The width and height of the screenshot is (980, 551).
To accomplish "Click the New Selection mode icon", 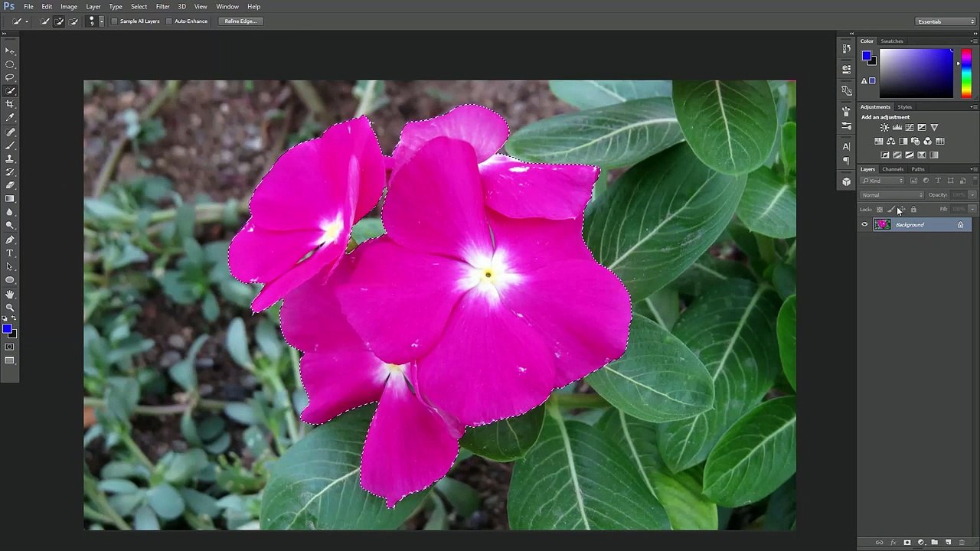I will (x=44, y=21).
